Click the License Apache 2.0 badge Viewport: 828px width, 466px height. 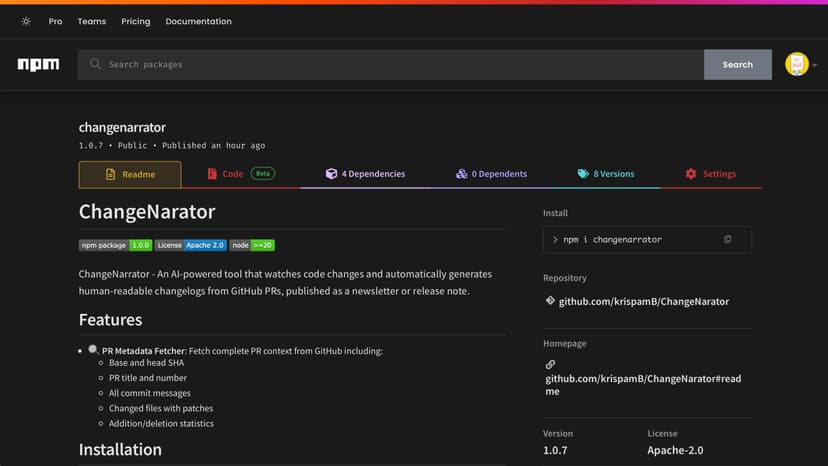(191, 245)
